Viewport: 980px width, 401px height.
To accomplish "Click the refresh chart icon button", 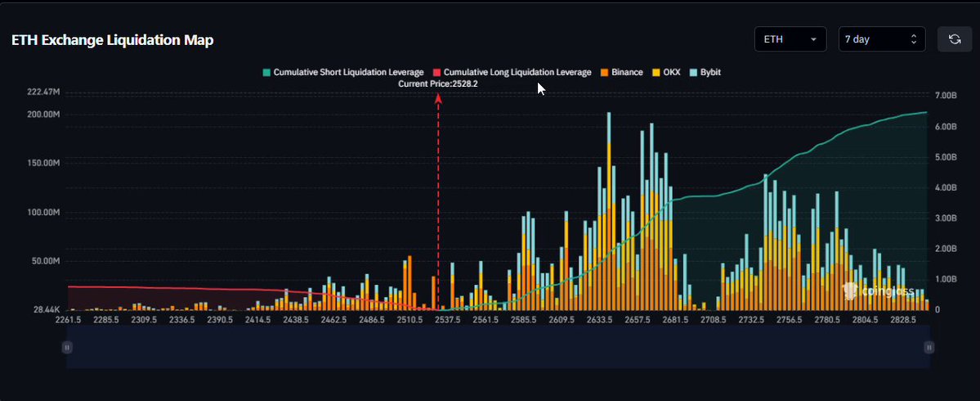I will (955, 39).
